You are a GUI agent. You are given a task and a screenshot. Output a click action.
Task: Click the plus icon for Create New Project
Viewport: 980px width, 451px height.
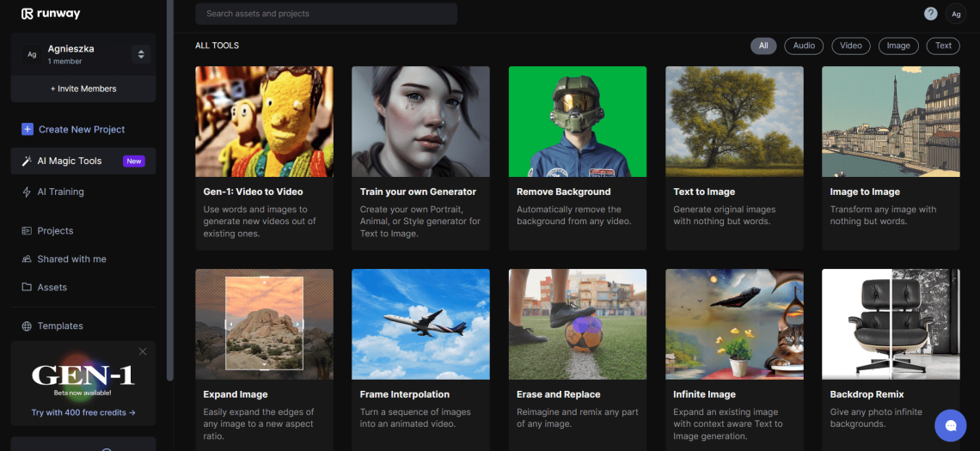(x=28, y=130)
